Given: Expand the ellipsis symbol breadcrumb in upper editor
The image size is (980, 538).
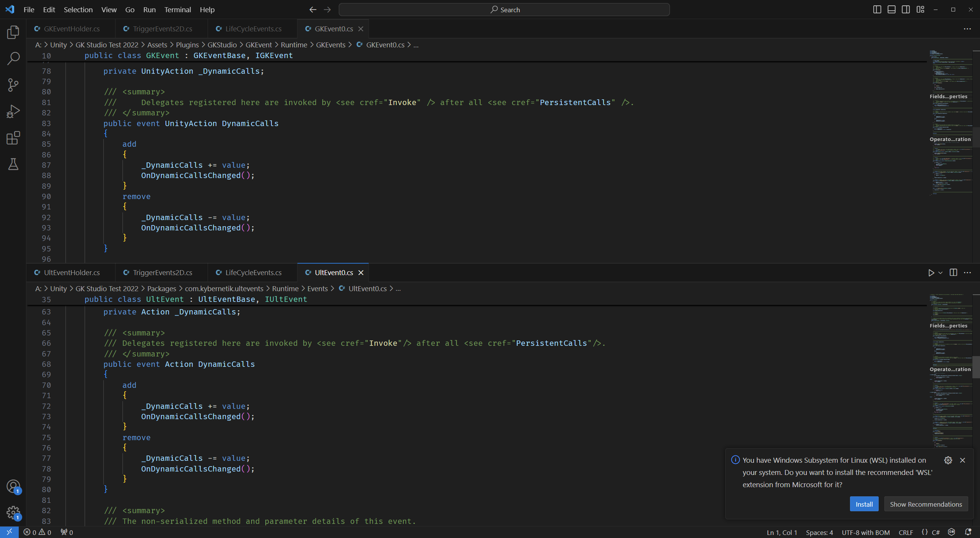Looking at the screenshot, I should point(416,45).
